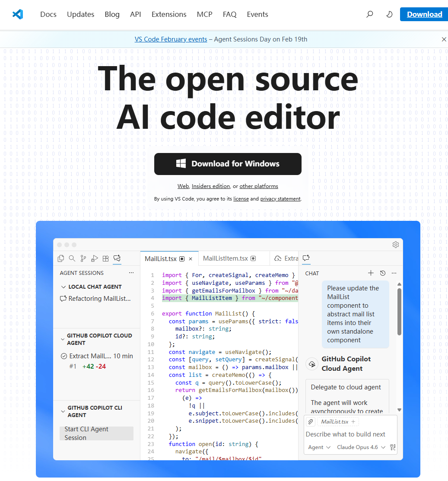This screenshot has width=448, height=481.
Task: Click the 'Describe what to build next' input
Action: point(346,434)
